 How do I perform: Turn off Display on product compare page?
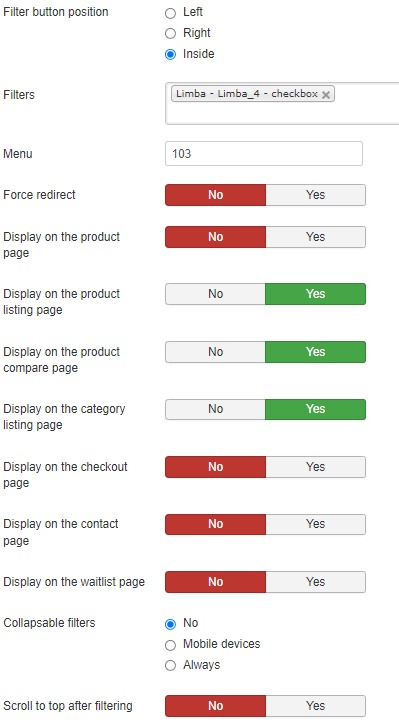[x=215, y=352]
